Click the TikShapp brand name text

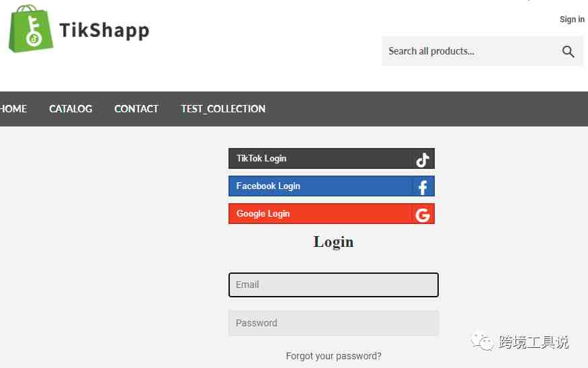click(104, 30)
